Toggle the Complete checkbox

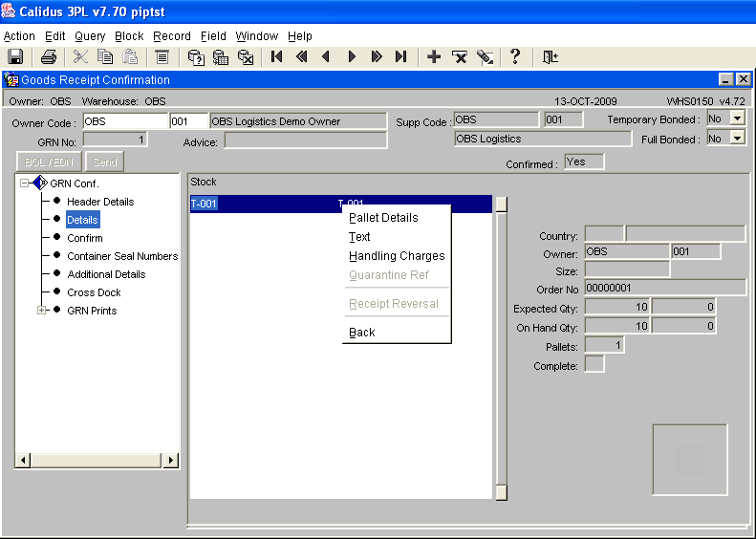(x=594, y=364)
